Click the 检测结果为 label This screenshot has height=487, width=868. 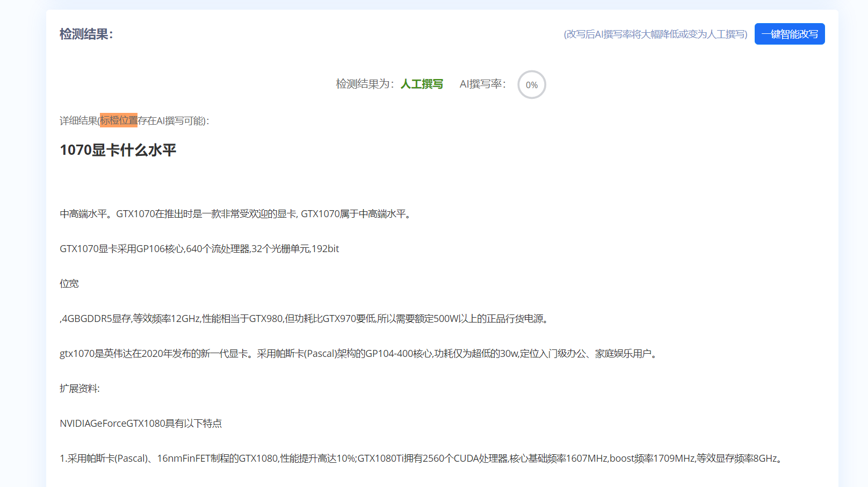(x=366, y=84)
